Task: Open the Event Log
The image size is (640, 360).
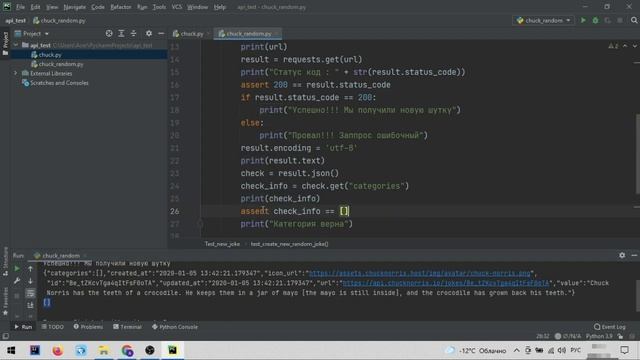Action: (x=610, y=327)
